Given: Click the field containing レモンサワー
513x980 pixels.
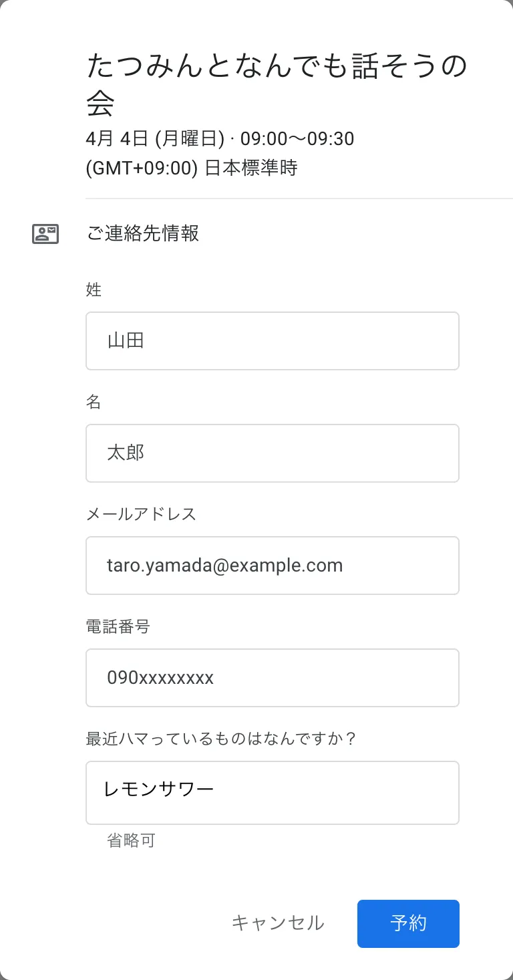Looking at the screenshot, I should [272, 792].
